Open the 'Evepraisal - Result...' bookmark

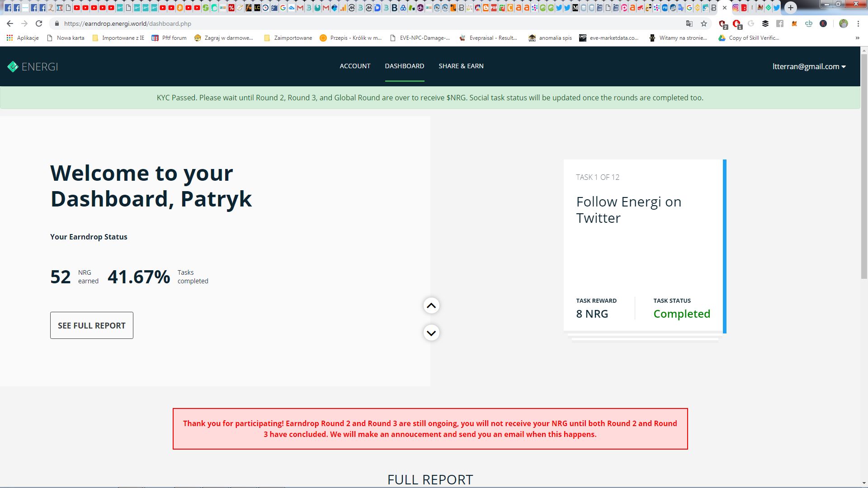(488, 38)
